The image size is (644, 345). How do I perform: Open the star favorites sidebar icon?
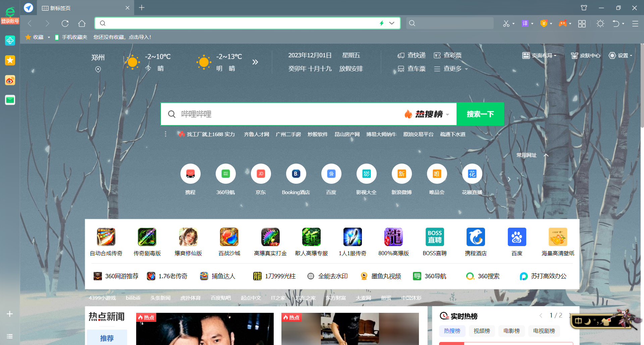(x=10, y=60)
